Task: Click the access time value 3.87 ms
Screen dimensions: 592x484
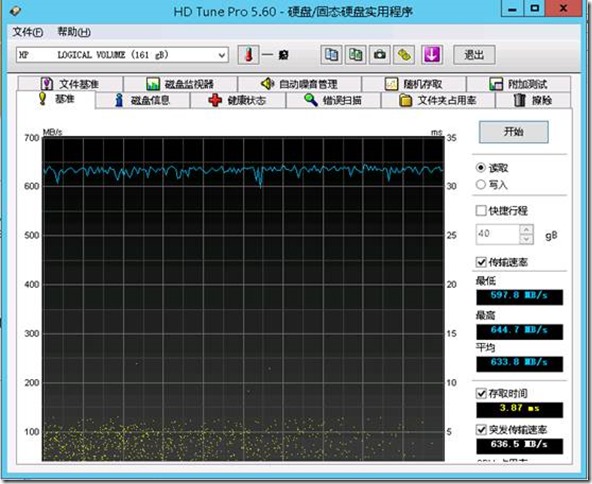Action: tap(520, 410)
